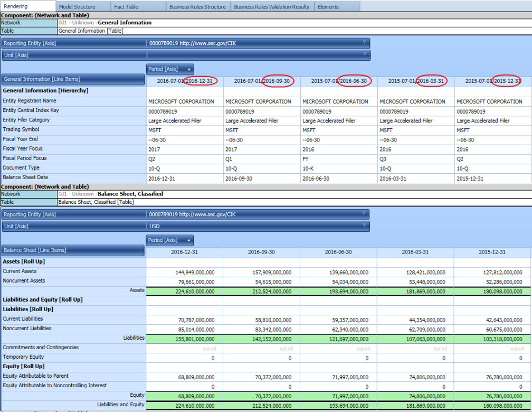
Task: Switch to the Elements tab
Action: (x=337, y=6)
